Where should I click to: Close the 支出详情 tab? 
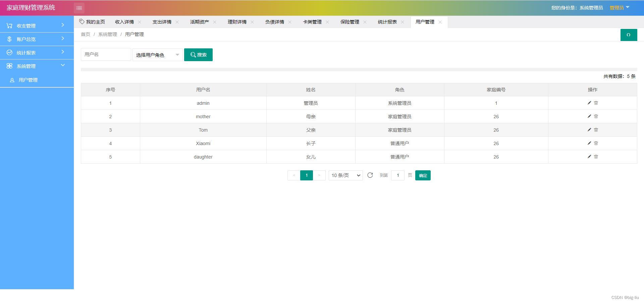coord(177,22)
